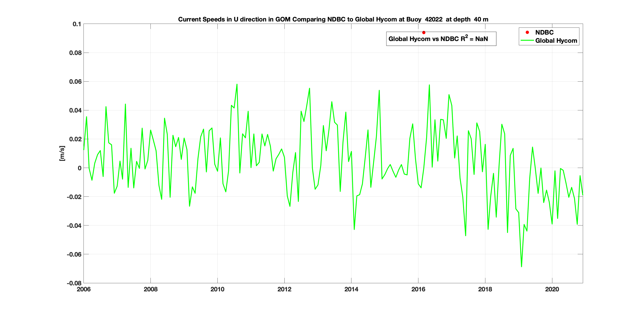644x318 pixels.
Task: Click the [m/s] y-axis label
Action: [62, 153]
